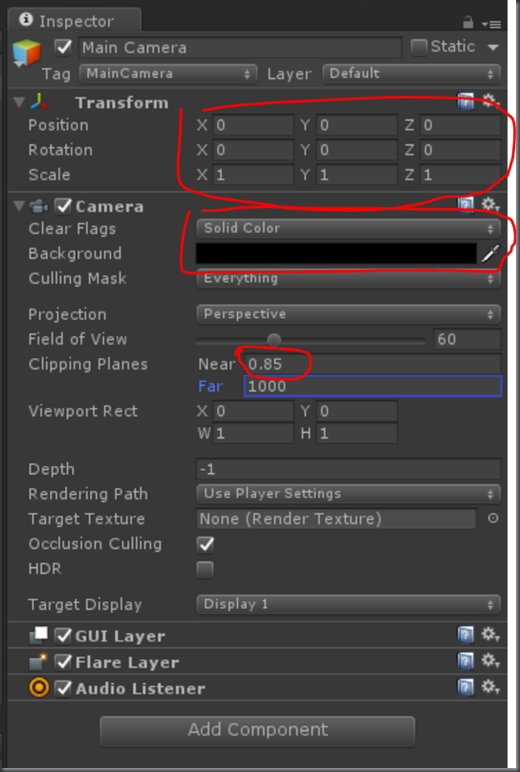Viewport: 520px width, 772px height.
Task: Disable the Occlusion Culling checkbox
Action: [x=205, y=544]
